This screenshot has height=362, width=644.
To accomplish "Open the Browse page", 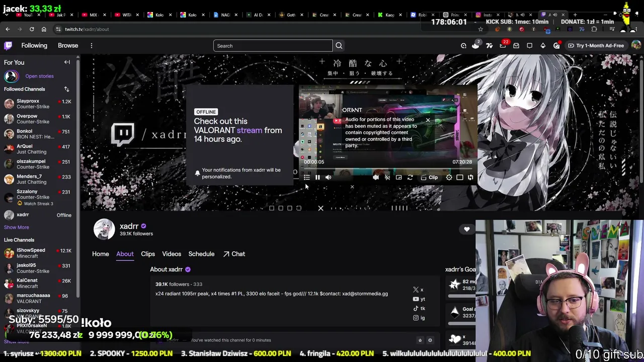I will point(68,46).
